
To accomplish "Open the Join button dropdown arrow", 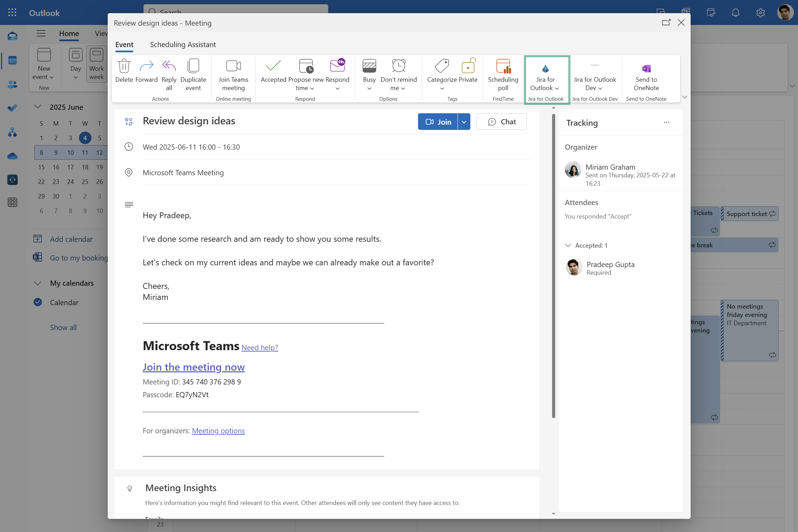I will point(464,122).
